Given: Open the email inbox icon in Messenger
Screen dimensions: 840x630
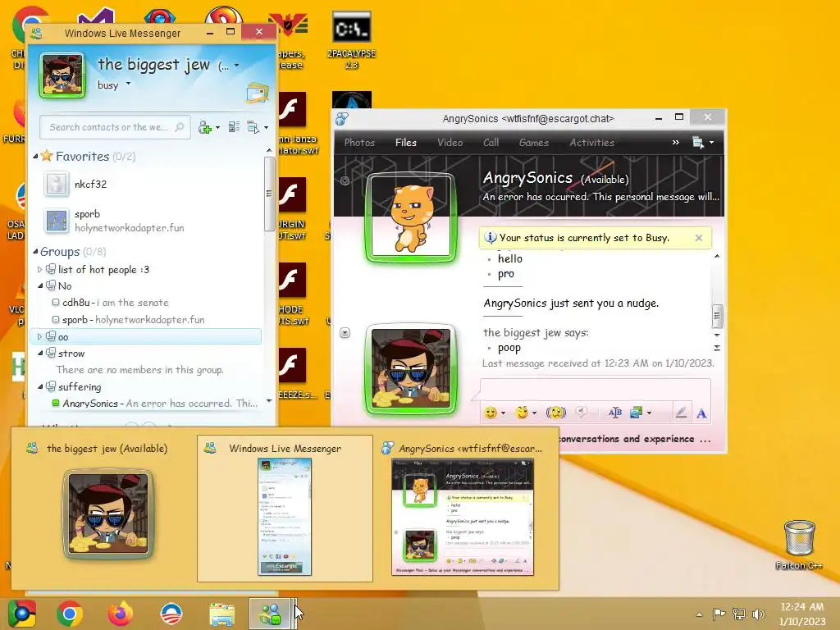Looking at the screenshot, I should [257, 94].
